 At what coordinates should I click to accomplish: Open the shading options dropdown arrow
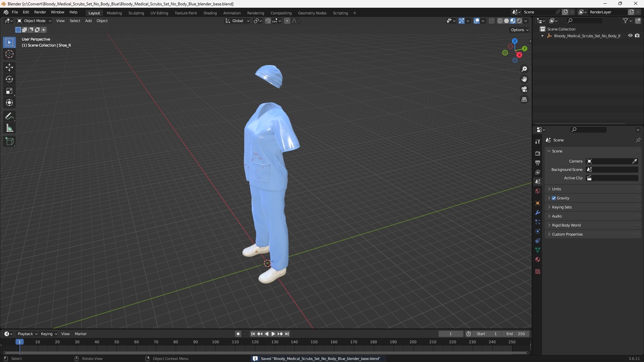526,21
